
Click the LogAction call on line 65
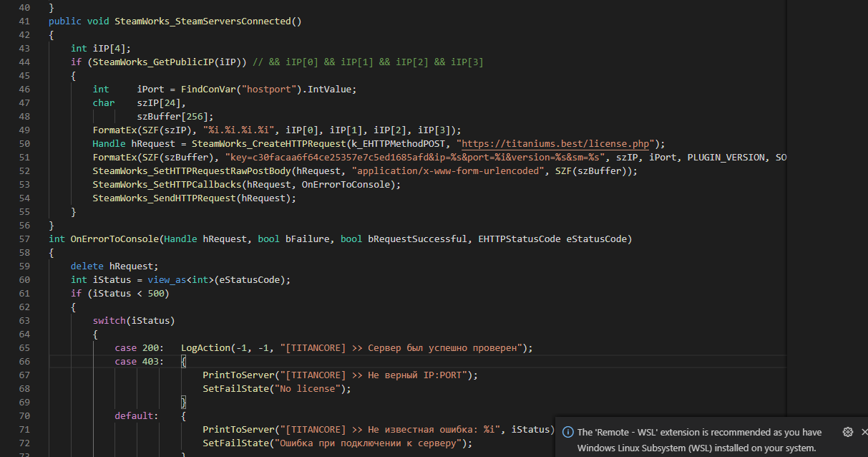[206, 348]
